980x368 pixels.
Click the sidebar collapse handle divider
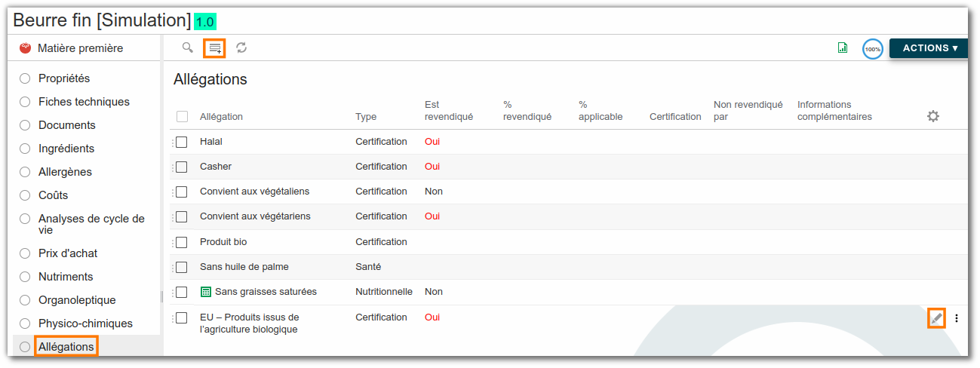[161, 296]
